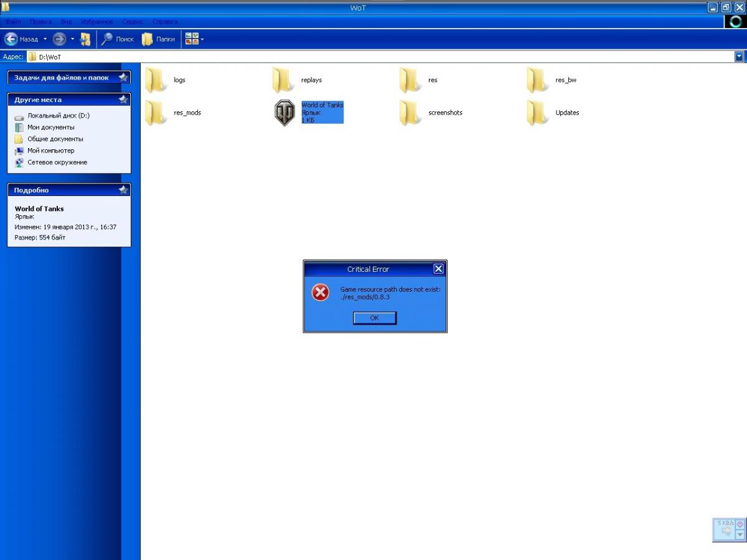Click the Мои документы icon
This screenshot has width=747, height=560.
tap(19, 128)
